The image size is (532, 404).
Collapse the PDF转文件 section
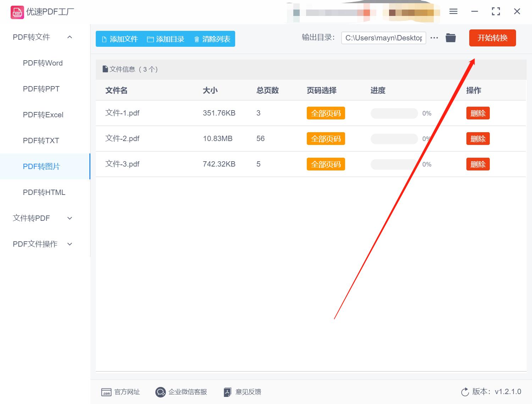tap(70, 37)
